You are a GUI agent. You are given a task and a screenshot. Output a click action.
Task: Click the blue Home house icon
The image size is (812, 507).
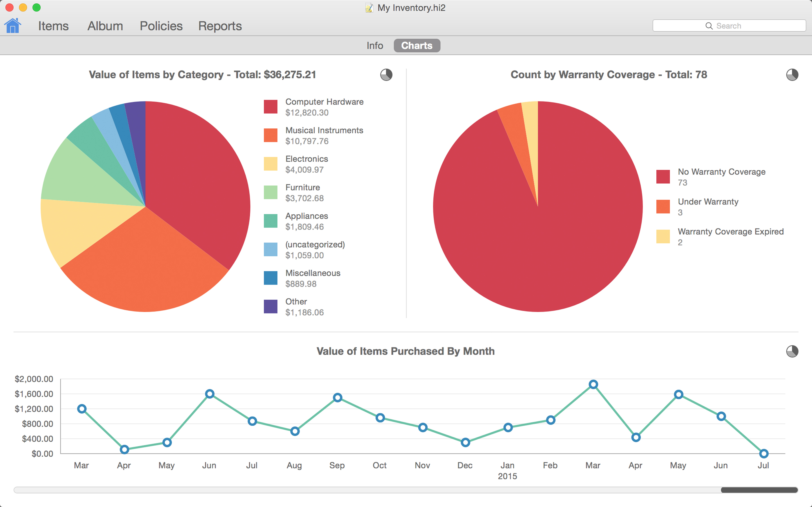pyautogui.click(x=13, y=26)
